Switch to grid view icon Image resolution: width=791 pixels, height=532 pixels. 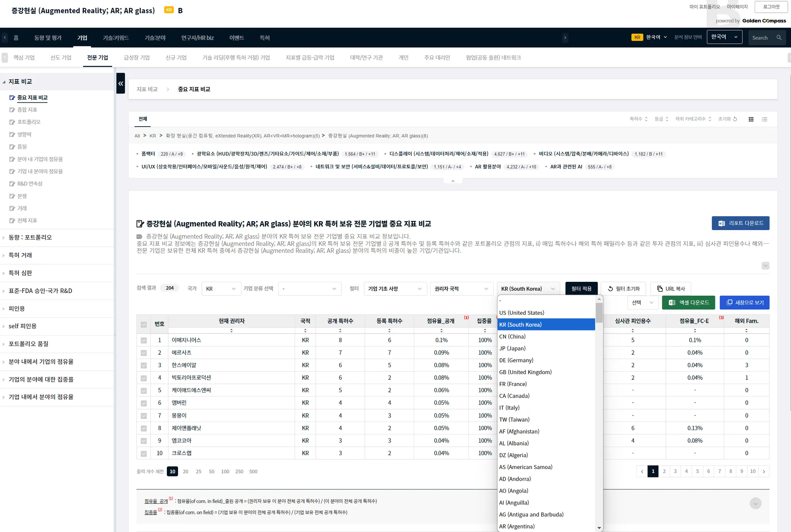751,119
